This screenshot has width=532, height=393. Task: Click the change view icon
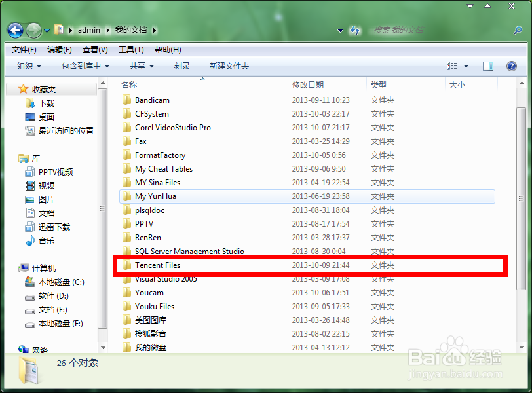click(x=451, y=66)
